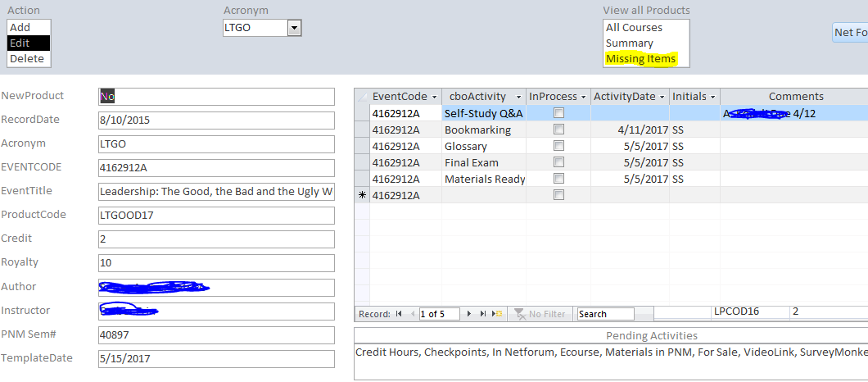Select the Final Exam activity cell

click(484, 162)
